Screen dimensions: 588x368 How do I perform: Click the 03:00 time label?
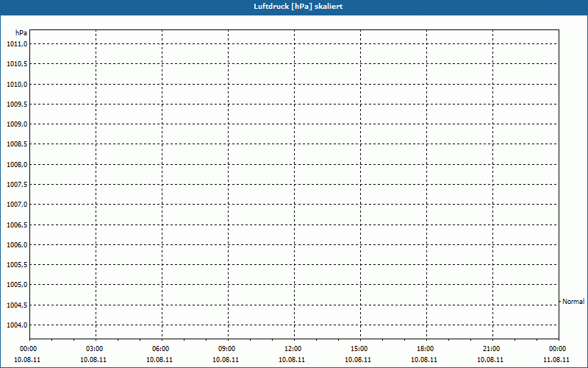click(x=95, y=349)
